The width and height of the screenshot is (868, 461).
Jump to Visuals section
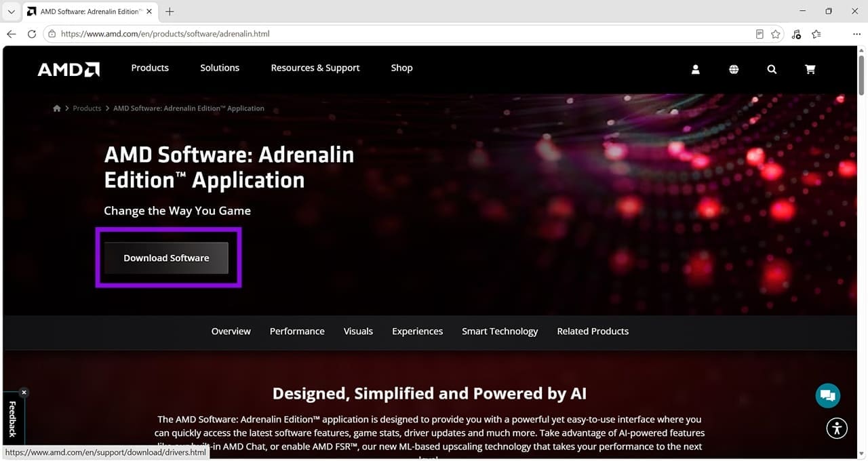click(x=358, y=332)
